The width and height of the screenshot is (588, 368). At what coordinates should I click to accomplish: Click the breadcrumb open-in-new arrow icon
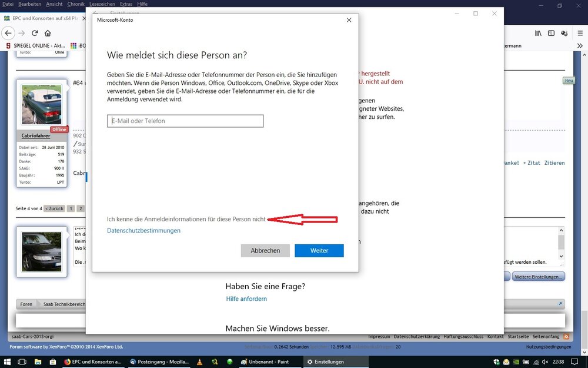(x=560, y=304)
